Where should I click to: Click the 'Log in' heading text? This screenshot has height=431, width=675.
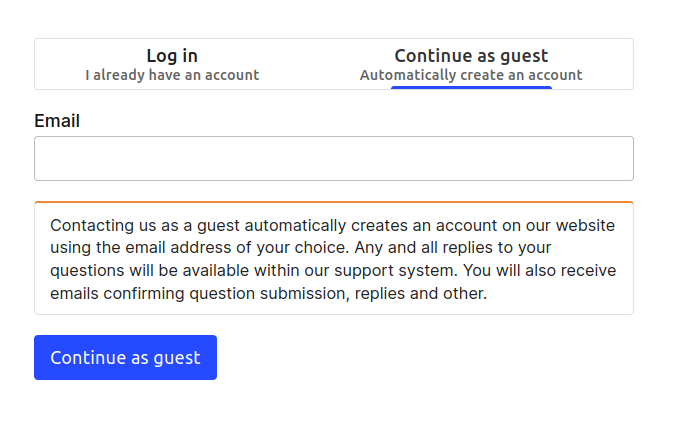click(x=172, y=56)
